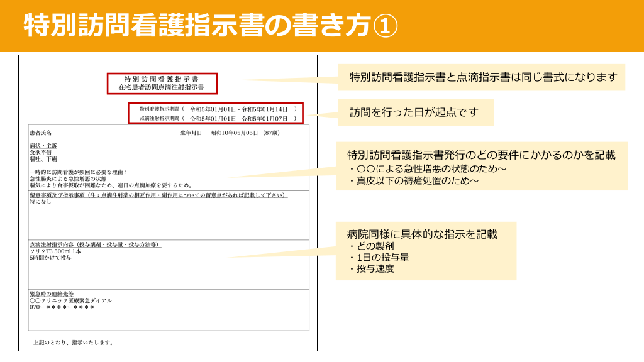Click the 点滴注射指示内容 section heading

click(96, 244)
